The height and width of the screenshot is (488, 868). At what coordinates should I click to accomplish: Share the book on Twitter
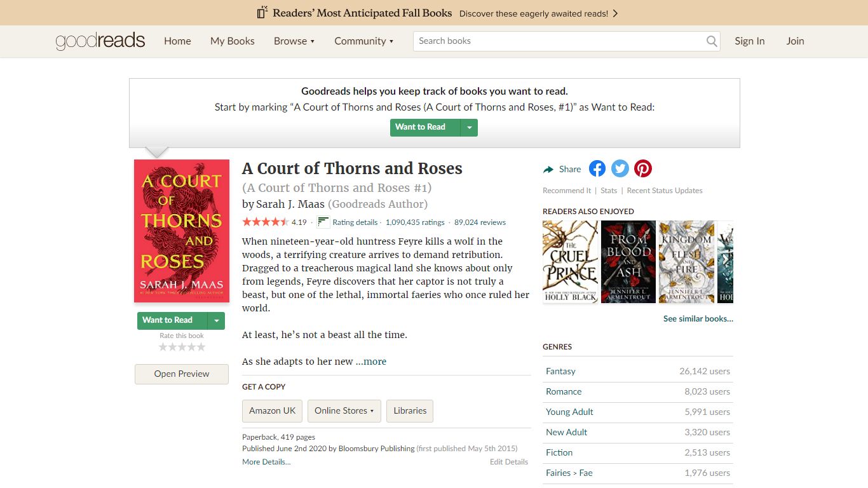point(620,168)
